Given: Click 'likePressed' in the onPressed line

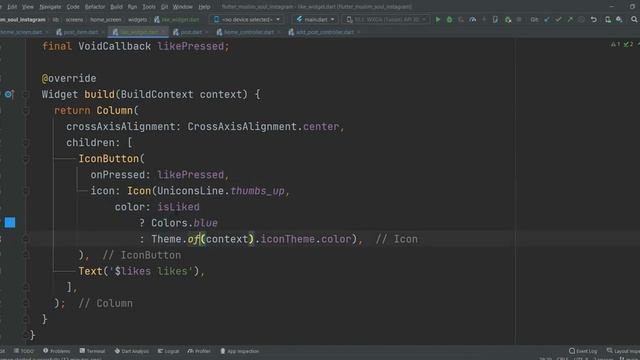Looking at the screenshot, I should 191,175.
